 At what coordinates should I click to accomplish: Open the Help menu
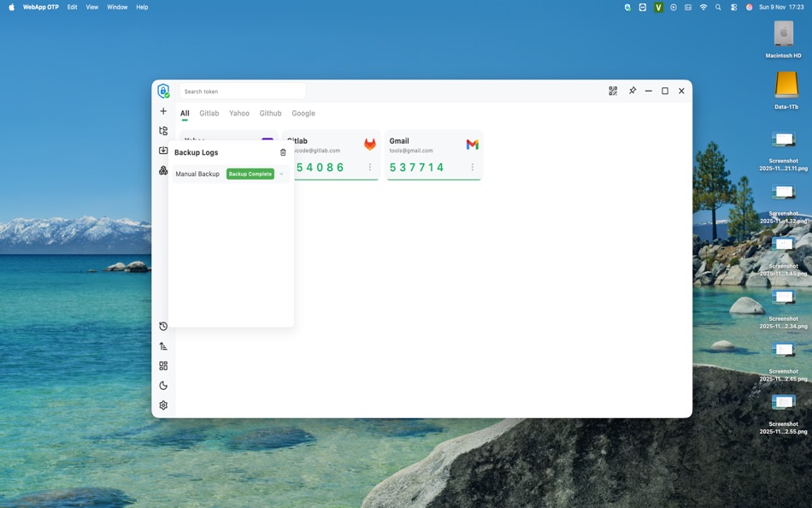click(x=142, y=7)
